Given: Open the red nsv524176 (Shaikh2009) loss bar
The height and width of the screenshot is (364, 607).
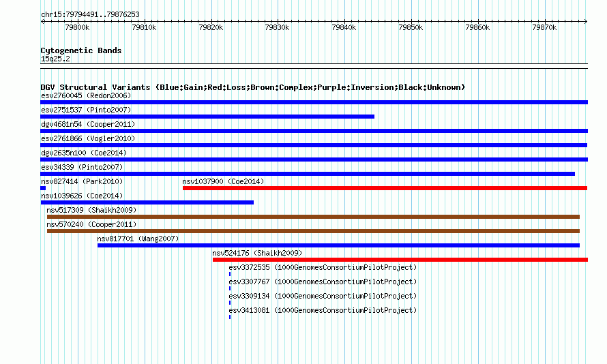Looking at the screenshot, I should point(400,260).
